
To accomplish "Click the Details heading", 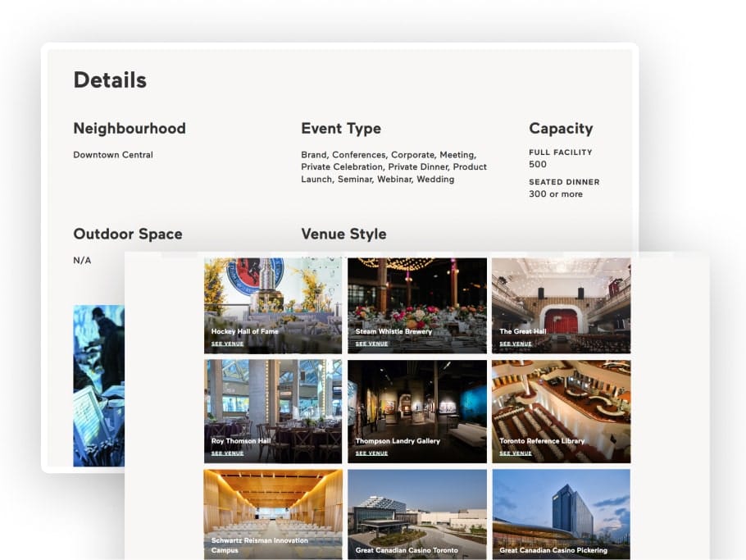I will (110, 80).
